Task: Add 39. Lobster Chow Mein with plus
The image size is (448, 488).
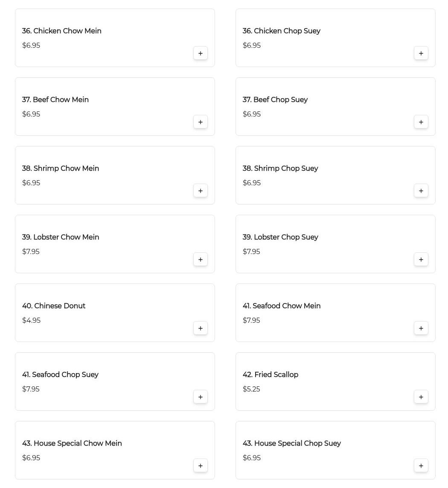Action: coord(201,260)
